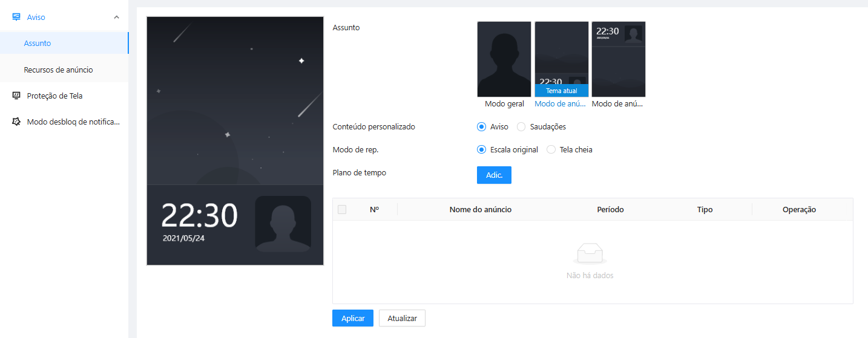Select the current Tema atual theme thumbnail

point(561,59)
